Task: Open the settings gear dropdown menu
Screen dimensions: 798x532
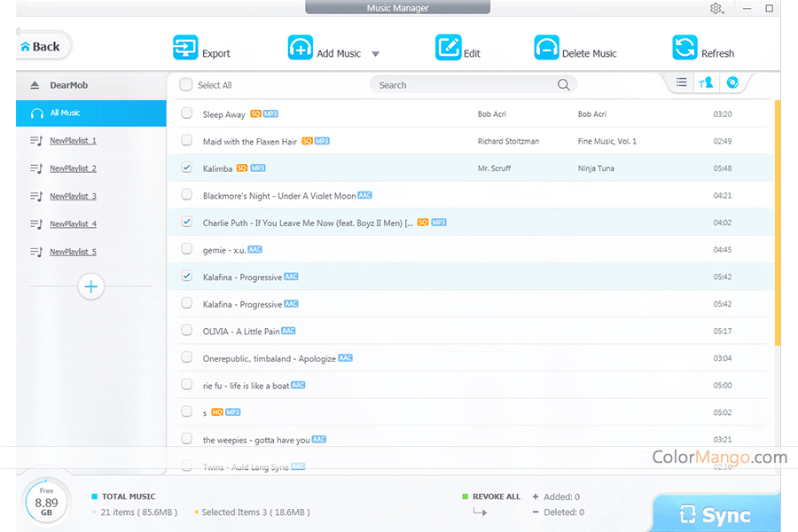Action: (x=716, y=9)
